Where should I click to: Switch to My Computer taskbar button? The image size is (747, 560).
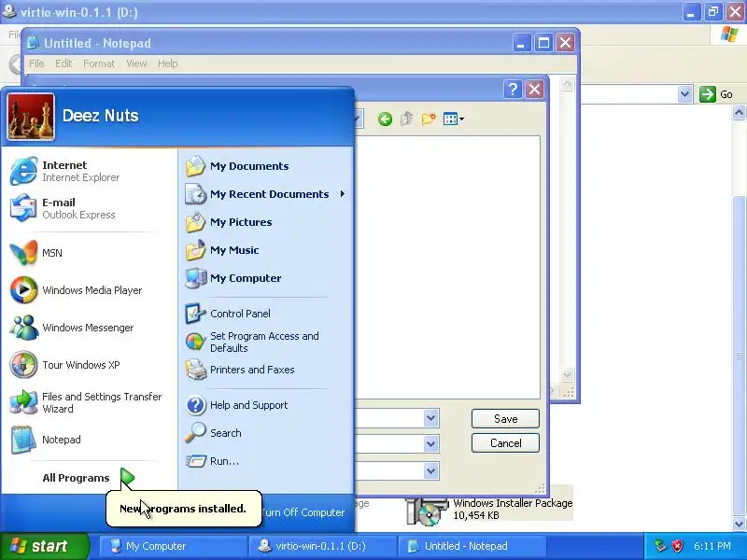point(173,546)
